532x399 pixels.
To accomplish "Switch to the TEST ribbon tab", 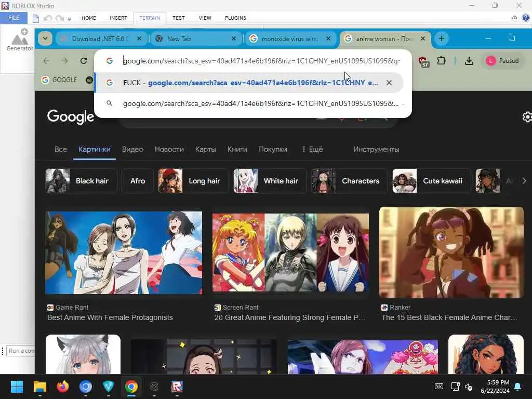I will point(179,18).
